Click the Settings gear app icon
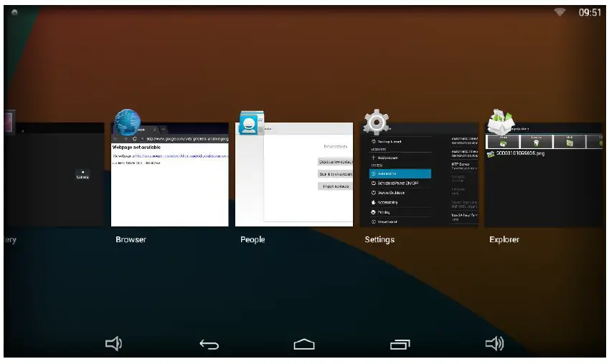Image resolution: width=609 pixels, height=364 pixels. 376,123
